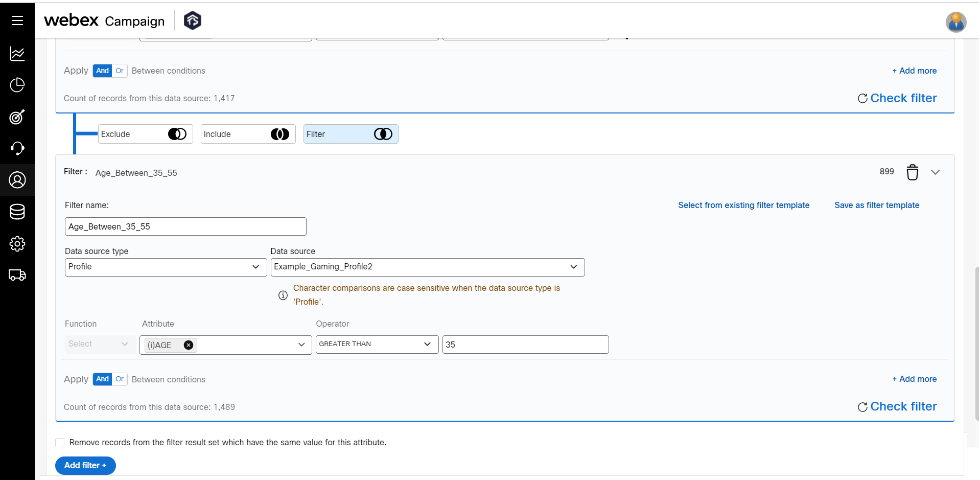
Task: Delete the filter using the trash icon
Action: 912,172
